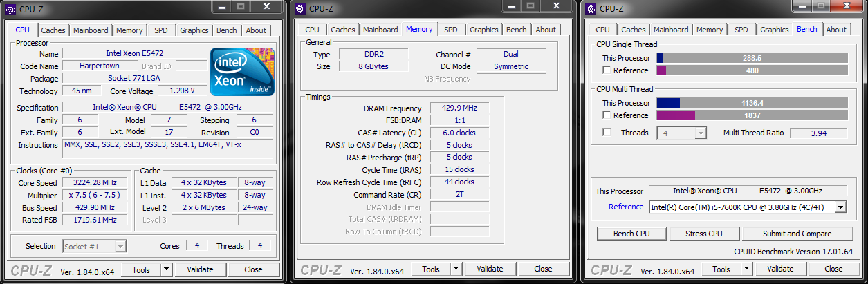868x284 pixels.
Task: Open About tab in Bench window
Action: pyautogui.click(x=836, y=30)
